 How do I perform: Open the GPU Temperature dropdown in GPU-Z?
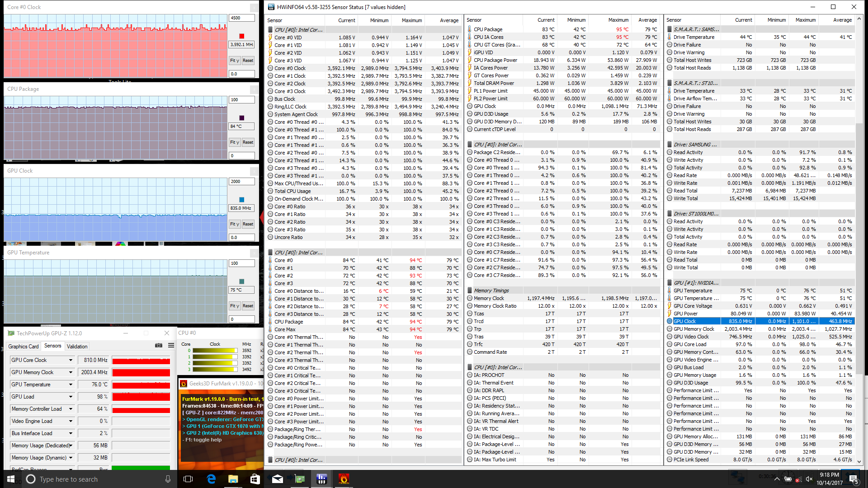71,385
